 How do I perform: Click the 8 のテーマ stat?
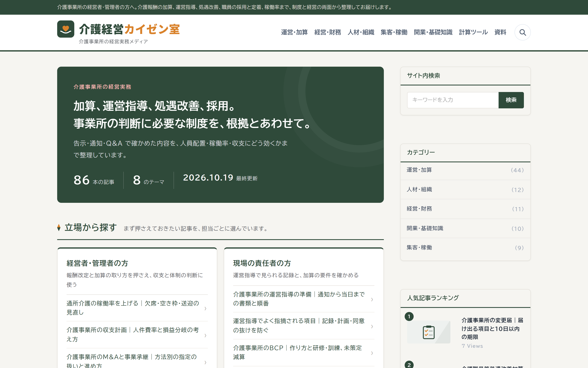coord(149,180)
